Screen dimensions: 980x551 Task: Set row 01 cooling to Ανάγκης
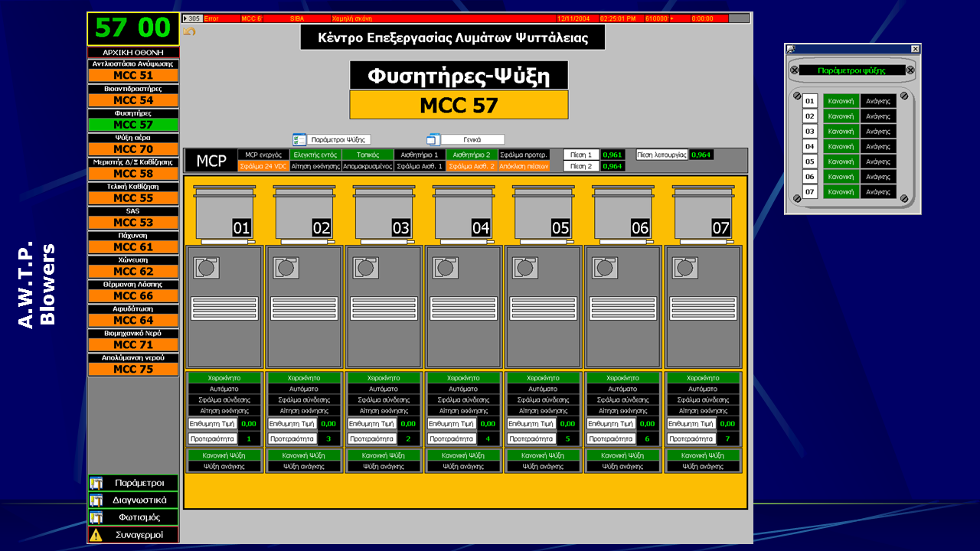tap(877, 101)
